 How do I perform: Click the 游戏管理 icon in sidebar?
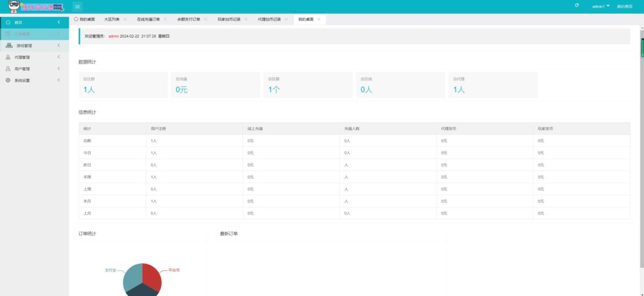[9, 46]
